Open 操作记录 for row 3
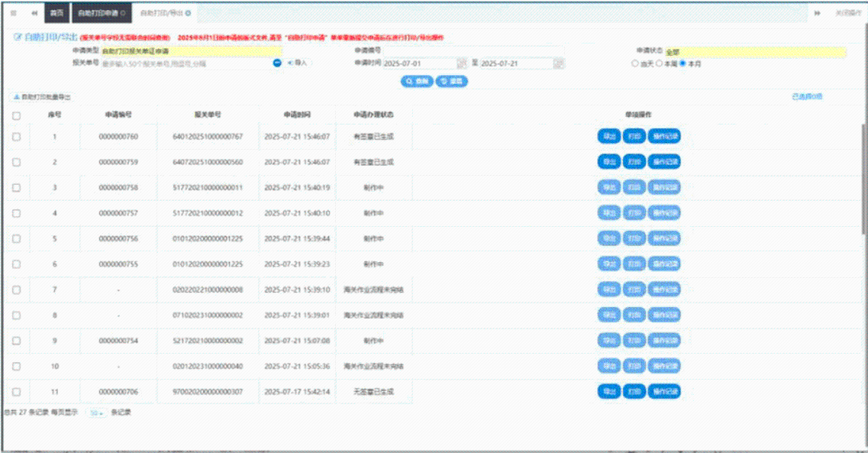868x453 pixels. 664,187
